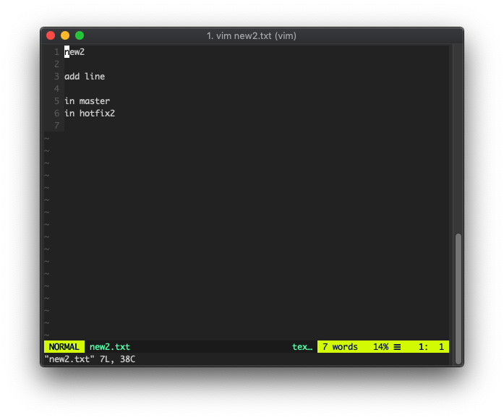Click the 'add line' text
The image size is (504, 420).
85,77
